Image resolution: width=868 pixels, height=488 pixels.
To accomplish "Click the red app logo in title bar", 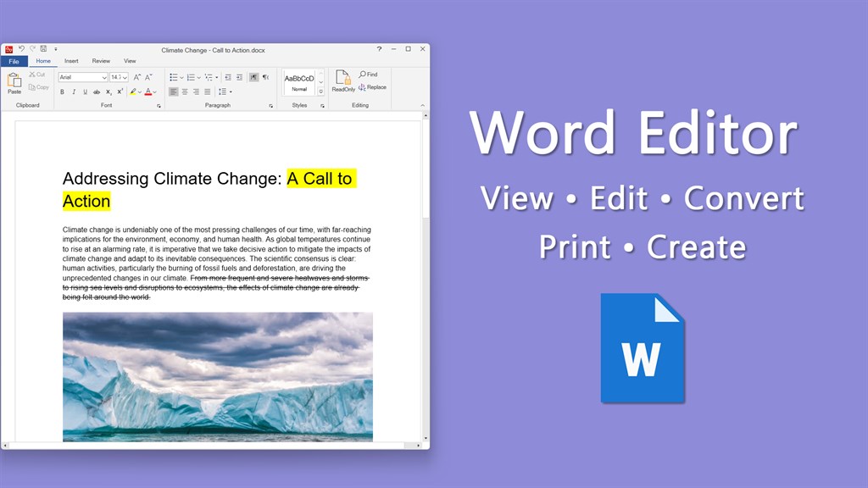I will 8,49.
